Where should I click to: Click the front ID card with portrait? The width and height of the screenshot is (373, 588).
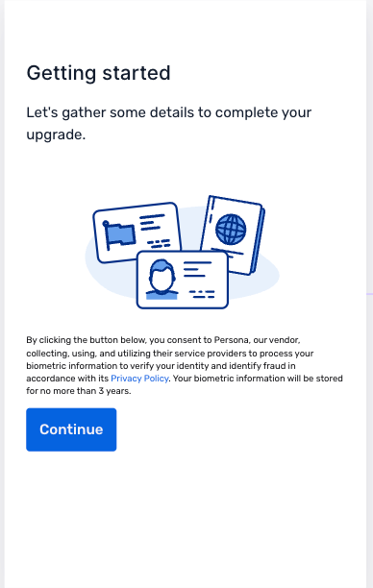(x=183, y=280)
